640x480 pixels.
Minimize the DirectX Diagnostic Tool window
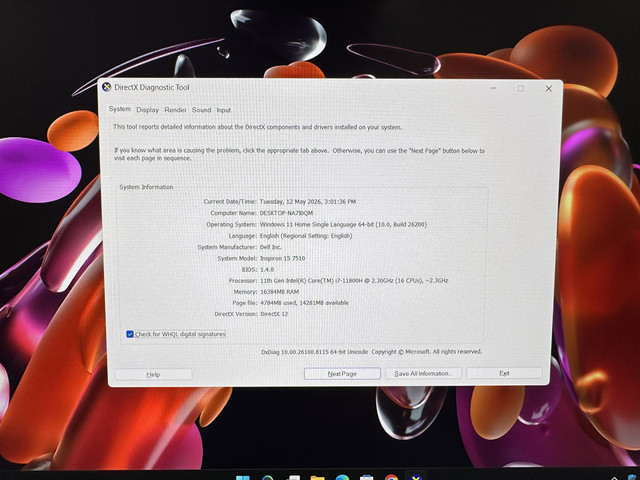click(x=493, y=88)
